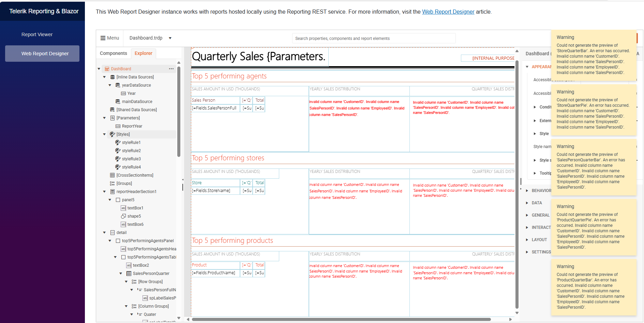
Task: Expand the BEHAVIOR properties group
Action: 527,191
